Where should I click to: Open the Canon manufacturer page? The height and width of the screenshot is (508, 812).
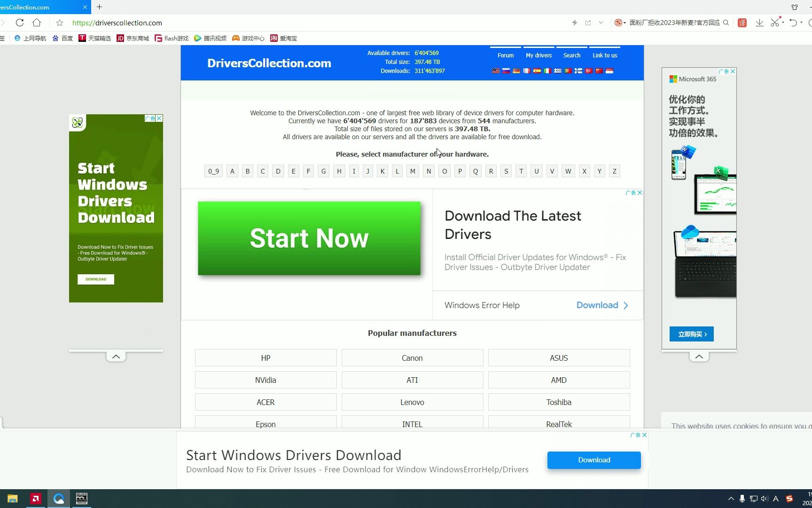click(x=413, y=358)
